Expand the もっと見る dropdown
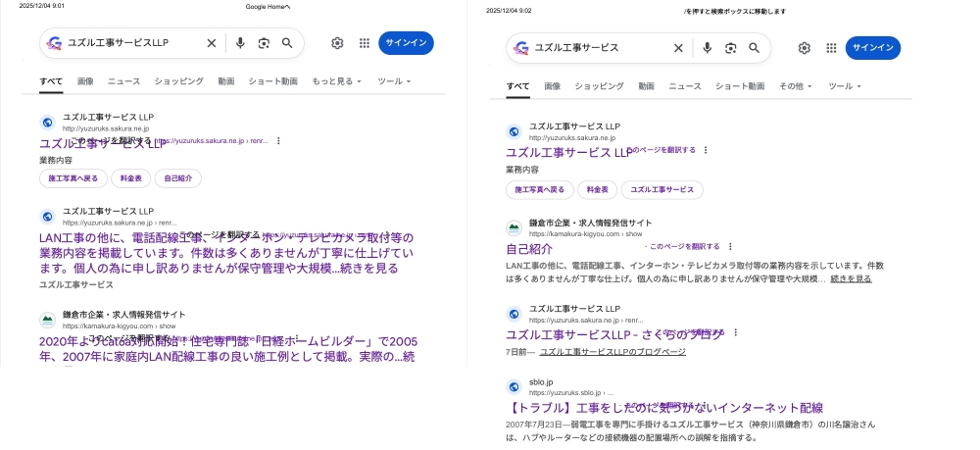980x450 pixels. [337, 81]
